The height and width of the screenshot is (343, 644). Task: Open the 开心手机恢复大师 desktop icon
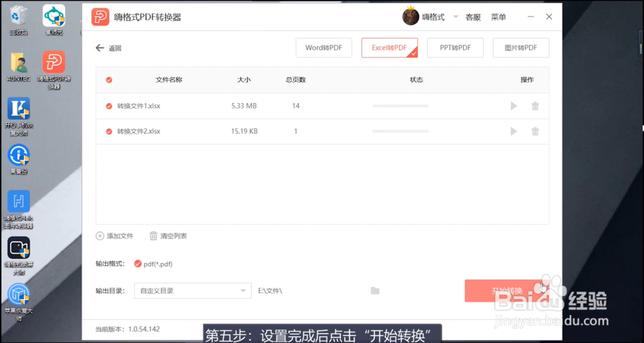coord(19,117)
